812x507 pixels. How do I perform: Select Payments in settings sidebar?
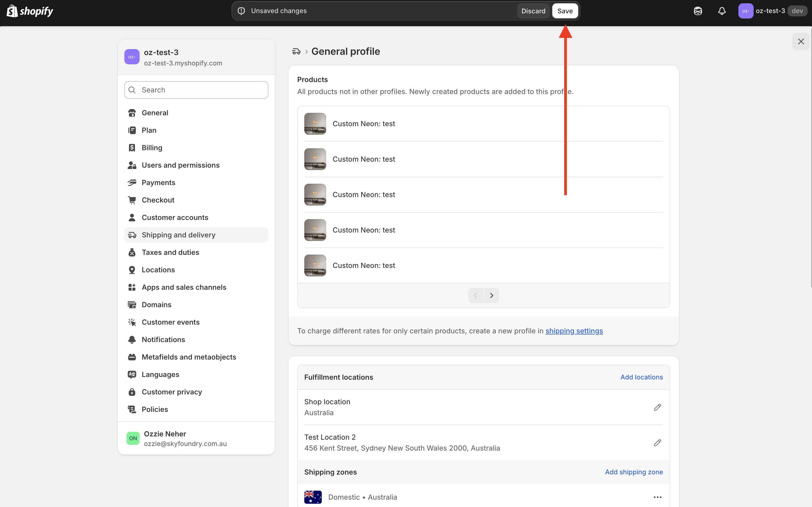tap(158, 182)
